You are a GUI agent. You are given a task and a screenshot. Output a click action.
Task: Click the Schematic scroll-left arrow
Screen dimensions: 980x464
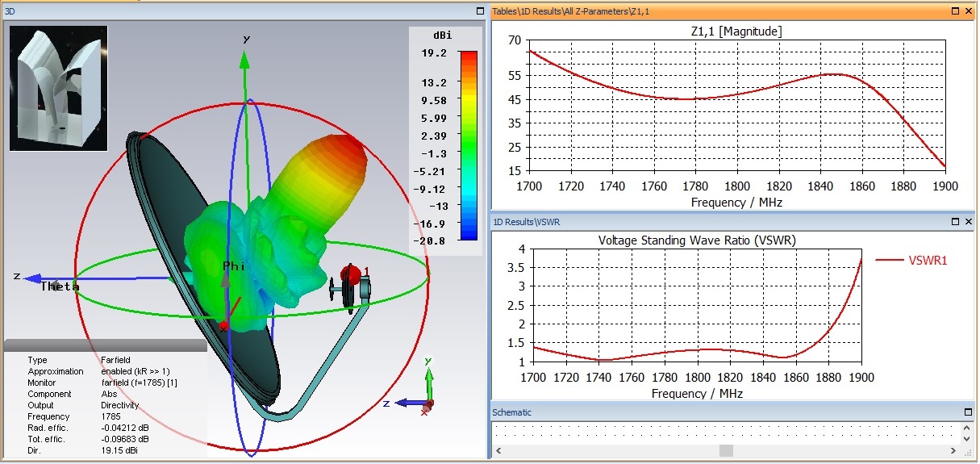(498, 450)
